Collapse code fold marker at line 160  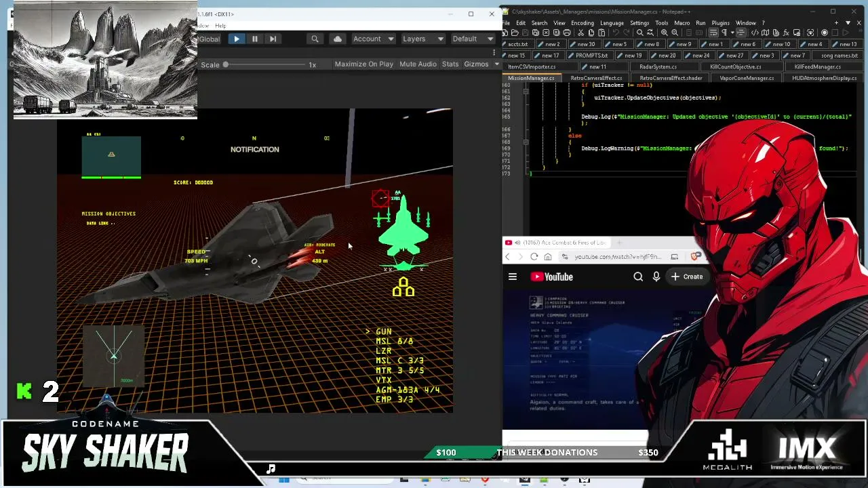pos(526,91)
